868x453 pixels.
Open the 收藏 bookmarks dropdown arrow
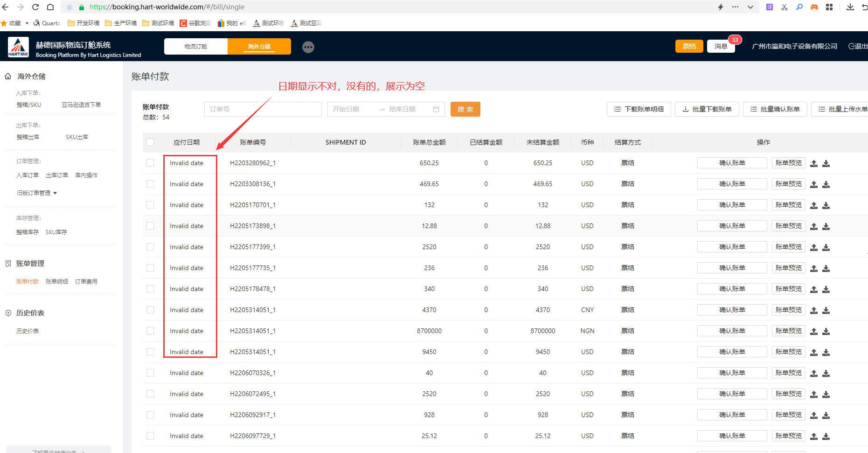click(x=27, y=23)
